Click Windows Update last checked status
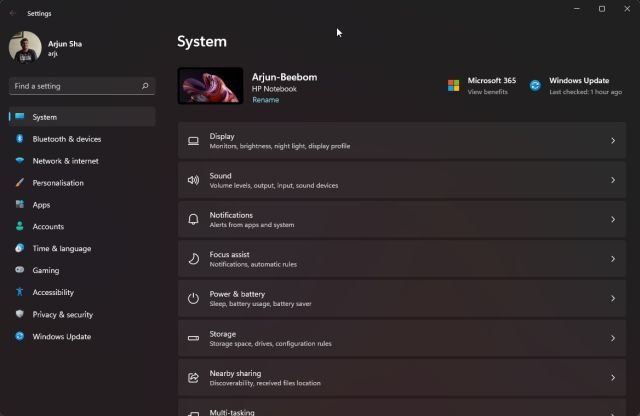 coord(585,92)
